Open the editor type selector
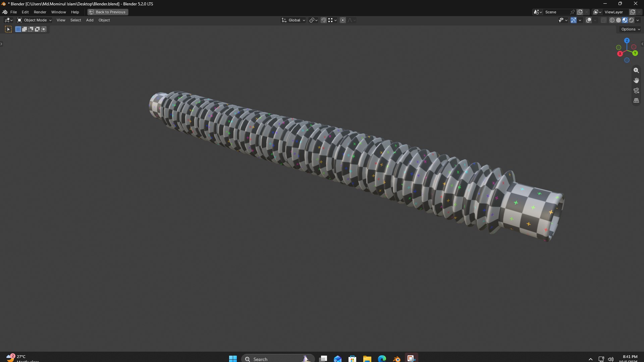The width and height of the screenshot is (644, 362). pos(8,20)
